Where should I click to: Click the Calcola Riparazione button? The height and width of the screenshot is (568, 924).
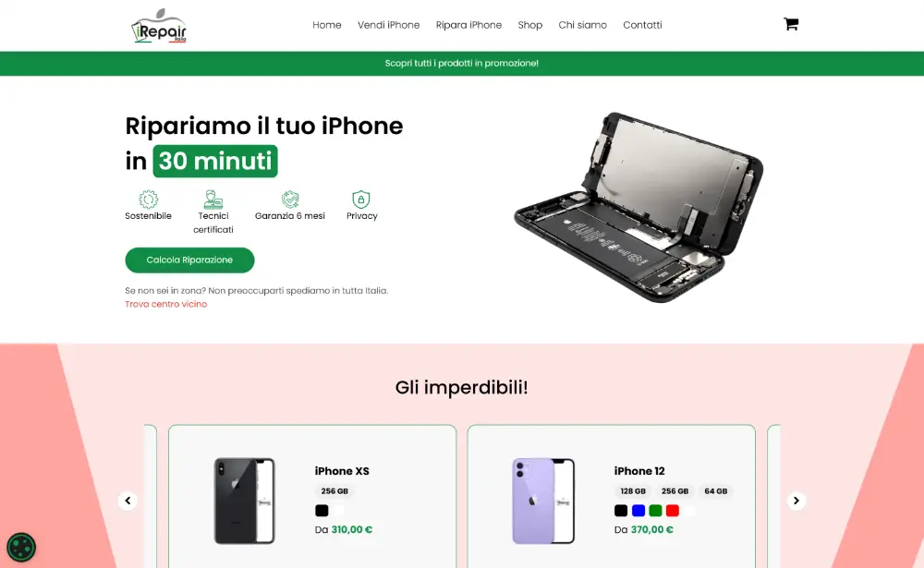[x=189, y=260]
